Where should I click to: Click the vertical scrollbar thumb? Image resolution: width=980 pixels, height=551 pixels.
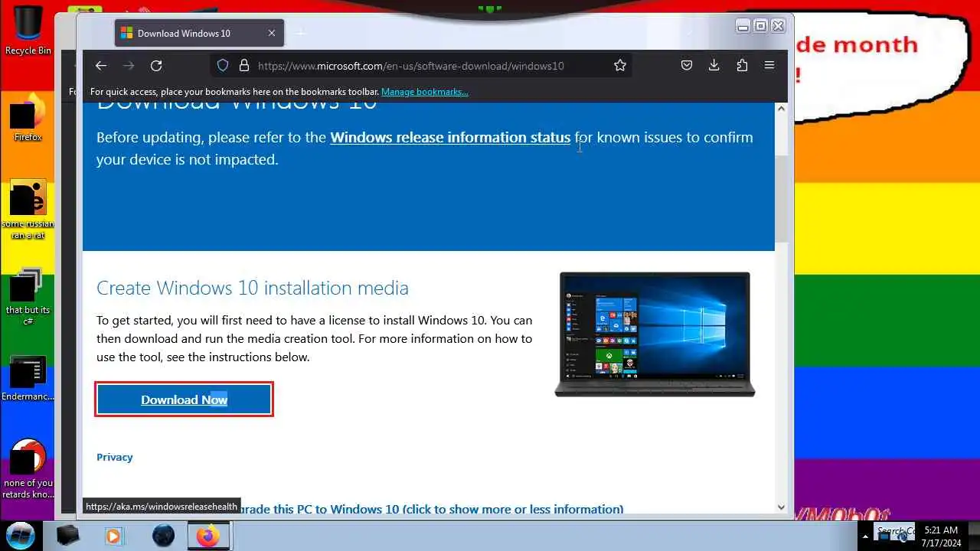pos(781,199)
